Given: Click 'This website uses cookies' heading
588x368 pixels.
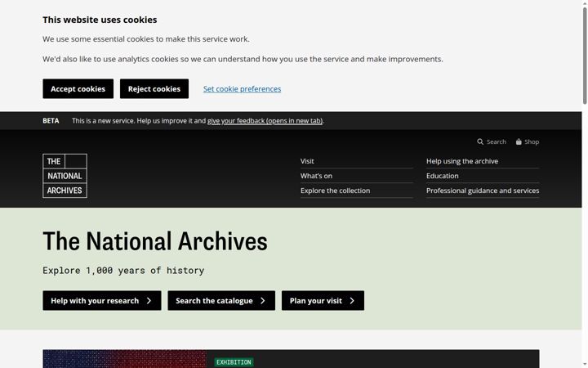Looking at the screenshot, I should (x=100, y=20).
